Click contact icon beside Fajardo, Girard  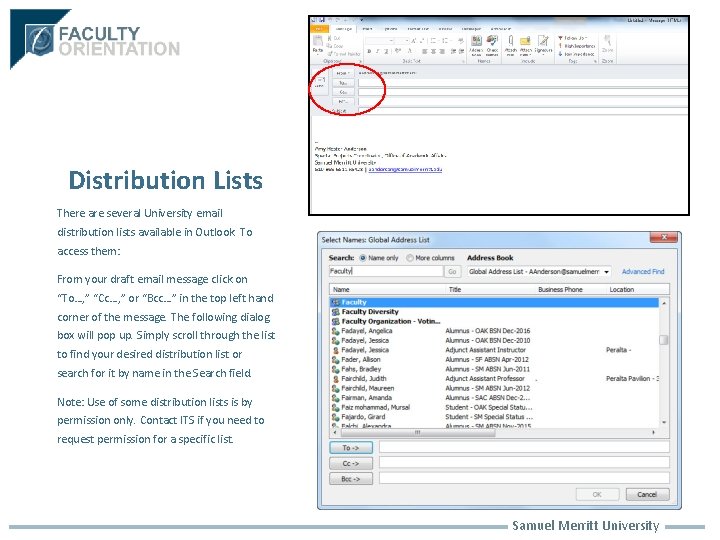point(335,417)
